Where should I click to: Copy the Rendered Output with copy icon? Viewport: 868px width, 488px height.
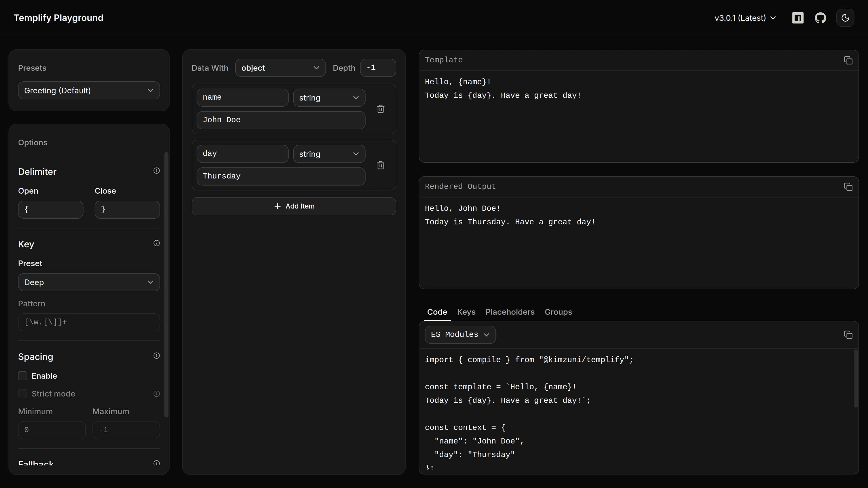(x=848, y=187)
